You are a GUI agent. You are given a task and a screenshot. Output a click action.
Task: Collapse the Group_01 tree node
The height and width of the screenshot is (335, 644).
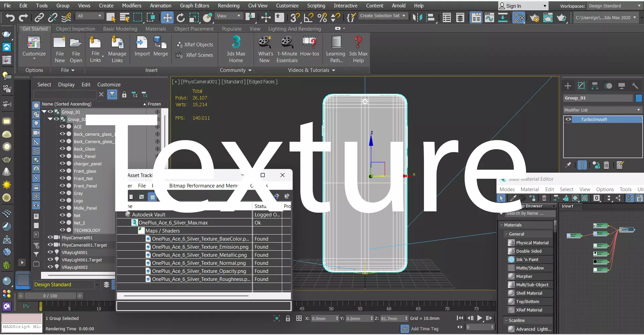pyautogui.click(x=44, y=112)
